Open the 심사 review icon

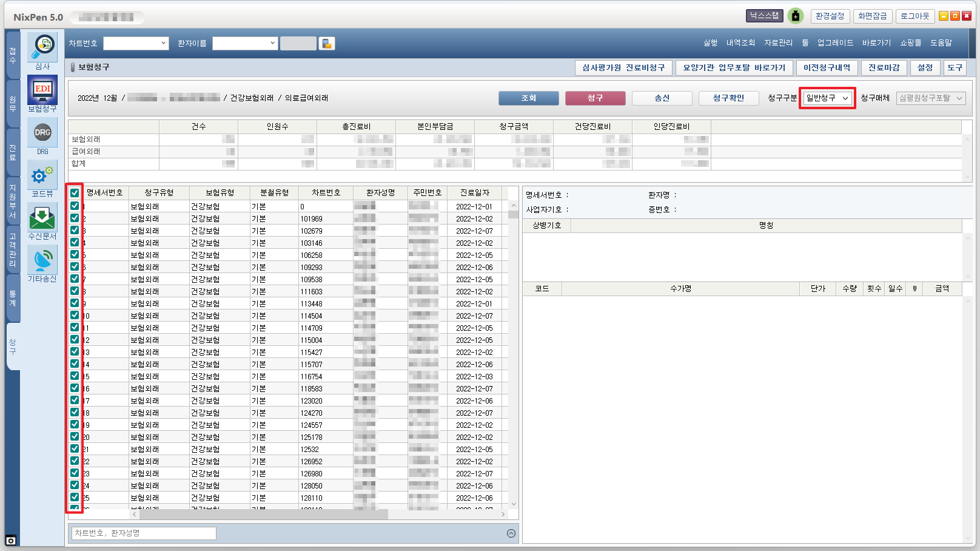(42, 47)
